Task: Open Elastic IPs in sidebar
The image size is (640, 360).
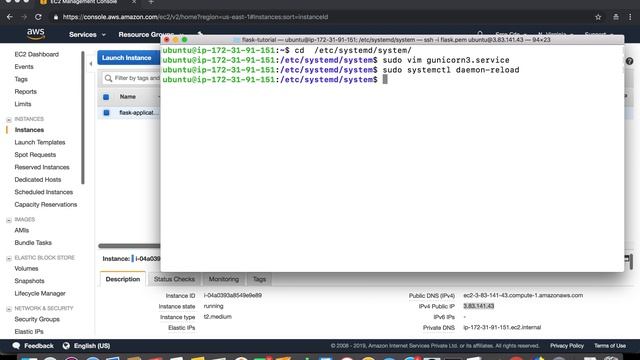Action: coord(29,332)
